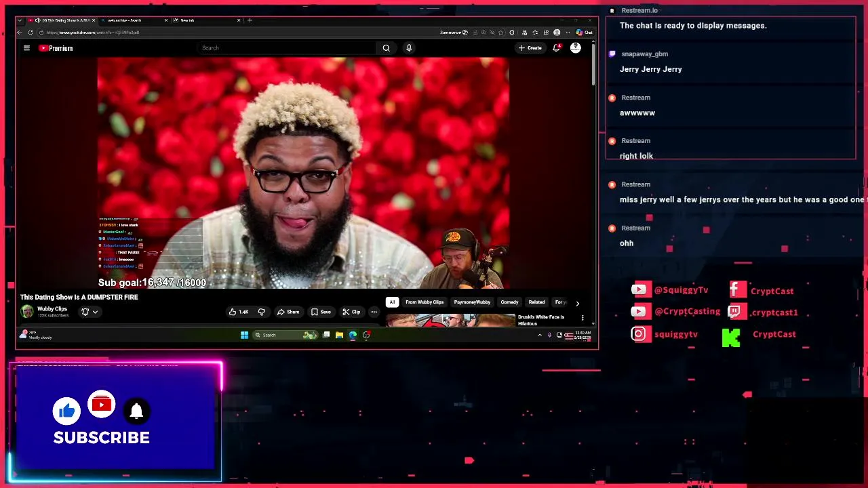The image size is (868, 488).
Task: Open more actions ellipsis below video
Action: click(x=374, y=312)
